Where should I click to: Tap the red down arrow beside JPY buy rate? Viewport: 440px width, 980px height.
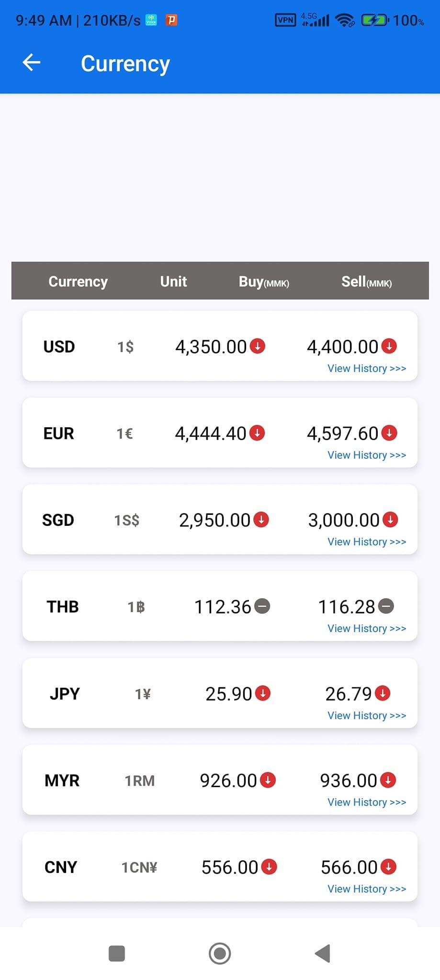pos(263,693)
